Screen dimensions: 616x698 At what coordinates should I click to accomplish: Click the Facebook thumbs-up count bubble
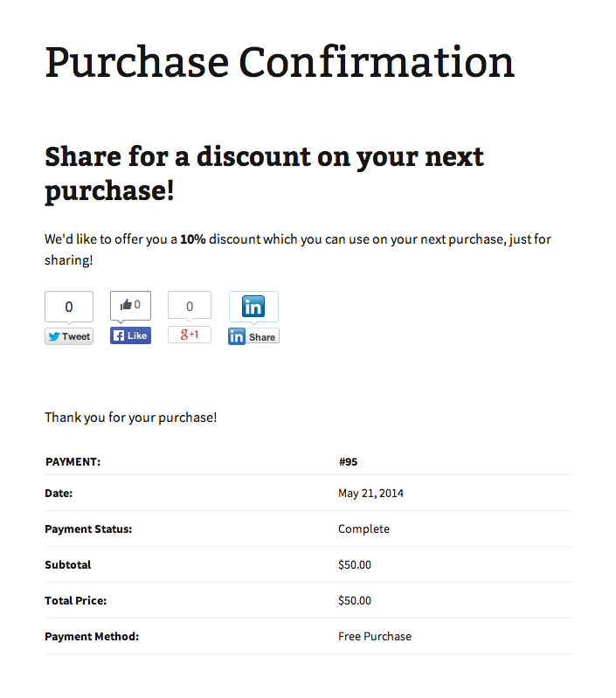(x=130, y=305)
